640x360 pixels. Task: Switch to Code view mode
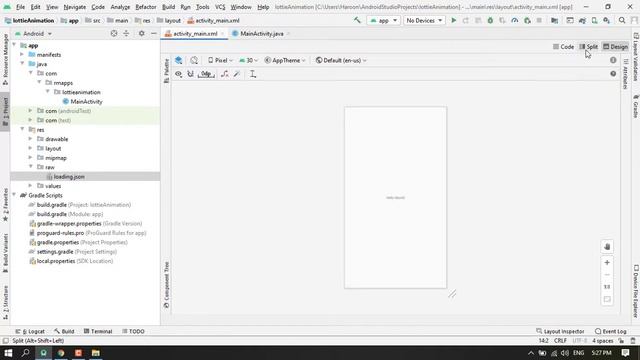click(563, 47)
